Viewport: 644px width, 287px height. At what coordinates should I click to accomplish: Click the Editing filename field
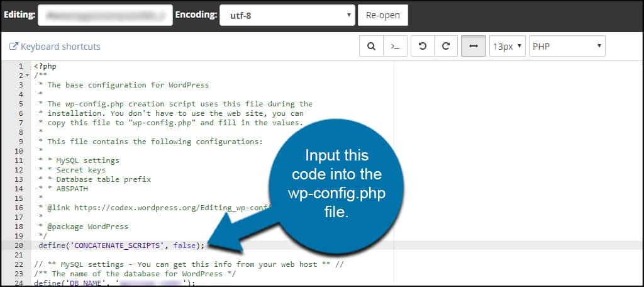click(x=105, y=14)
